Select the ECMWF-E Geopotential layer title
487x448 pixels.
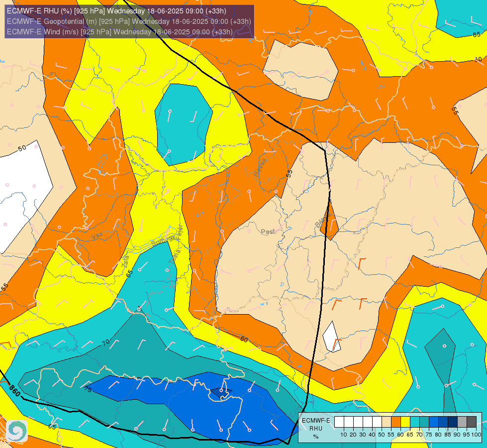pyautogui.click(x=129, y=21)
